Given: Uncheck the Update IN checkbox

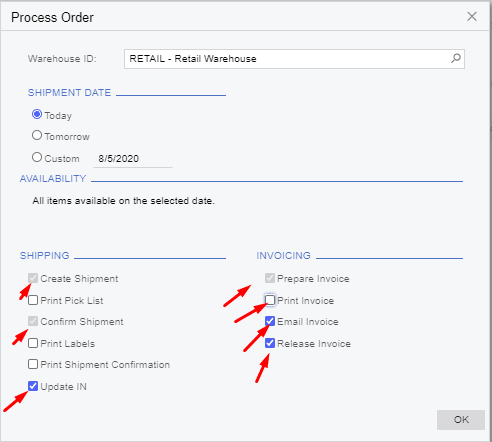Looking at the screenshot, I should point(33,386).
